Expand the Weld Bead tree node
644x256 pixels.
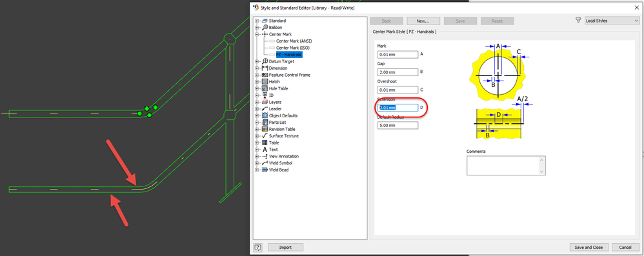click(257, 170)
